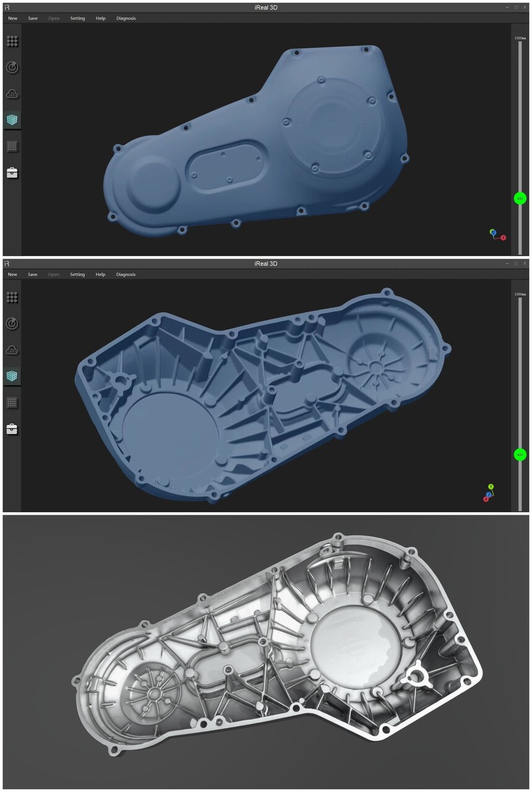Open the square grid icon in the ribbed-interior window
The height and width of the screenshot is (792, 532).
(x=12, y=403)
